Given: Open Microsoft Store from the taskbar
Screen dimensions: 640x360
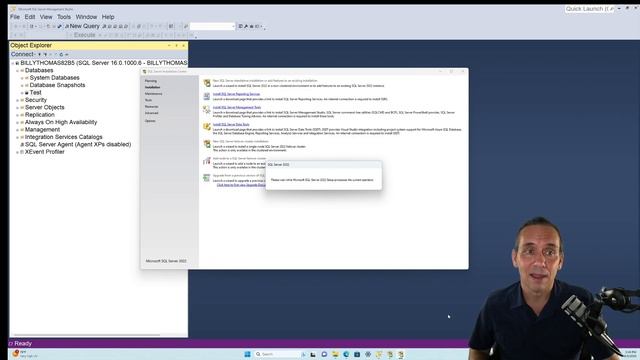Looking at the screenshot, I should 357,354.
